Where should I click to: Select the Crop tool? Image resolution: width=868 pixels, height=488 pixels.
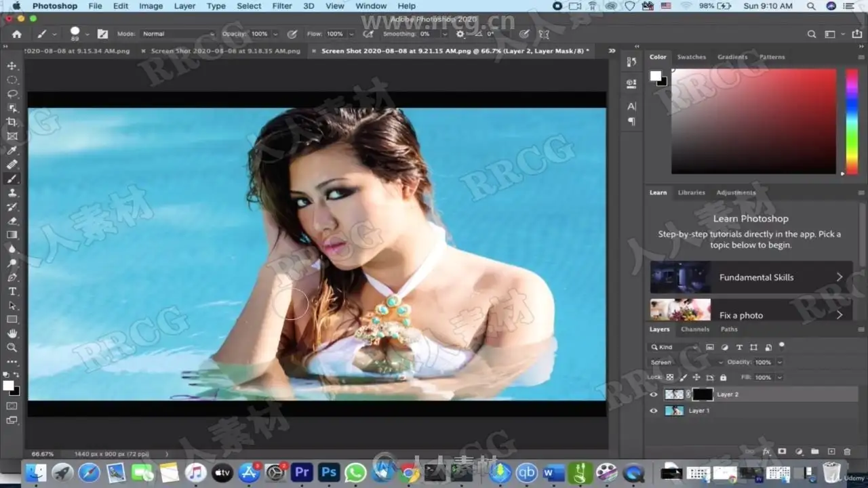(12, 123)
